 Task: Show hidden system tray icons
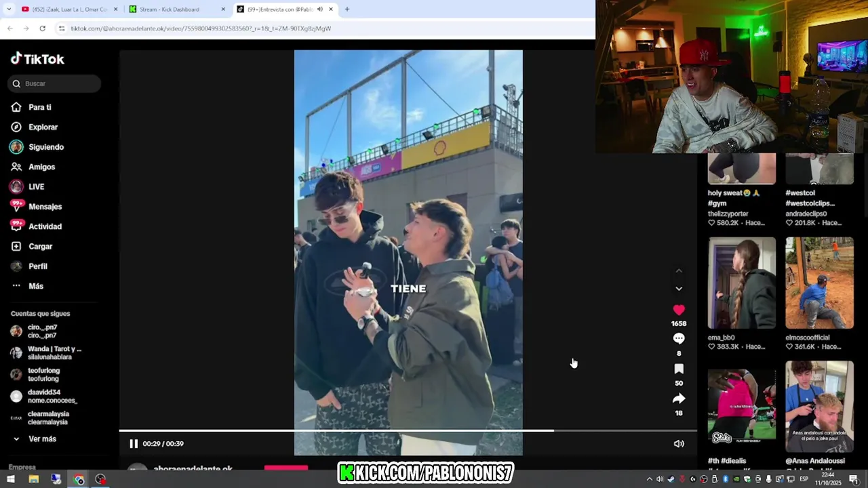(x=649, y=480)
